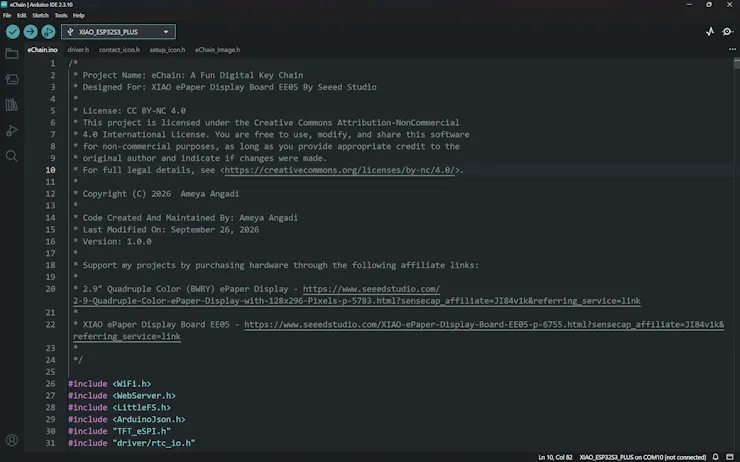740x462 pixels.
Task: Click the 'Designed For: XIAO ePaper Display Board' line
Action: [229, 87]
